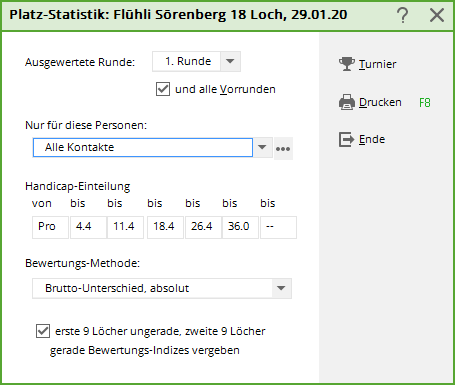Expand the Ausgewertete Runde dropdown arrow

point(230,61)
